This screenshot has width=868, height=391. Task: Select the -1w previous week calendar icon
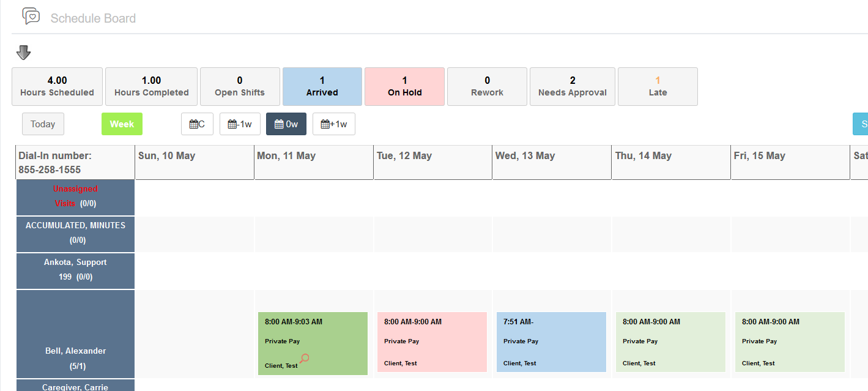240,124
